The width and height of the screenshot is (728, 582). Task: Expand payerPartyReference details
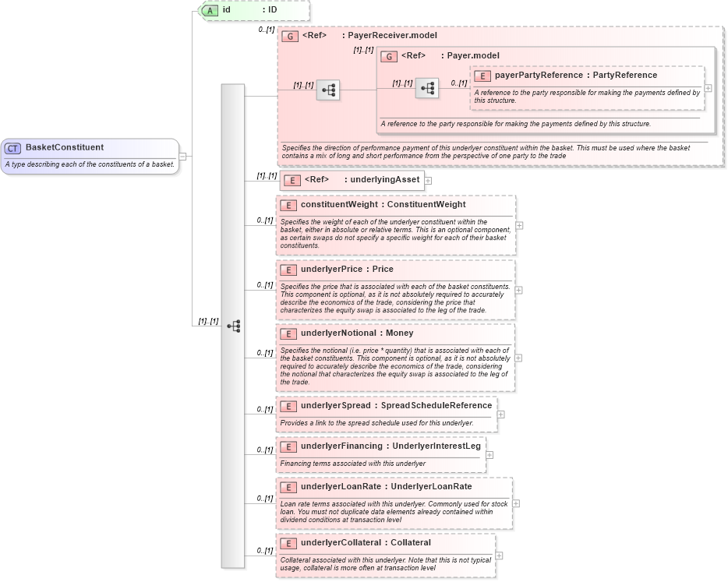(x=706, y=88)
